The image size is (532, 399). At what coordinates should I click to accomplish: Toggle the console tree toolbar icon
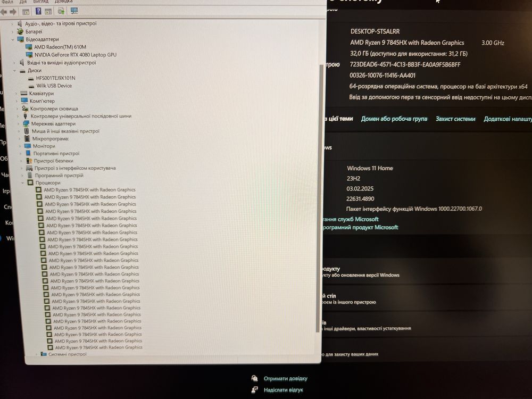26,12
